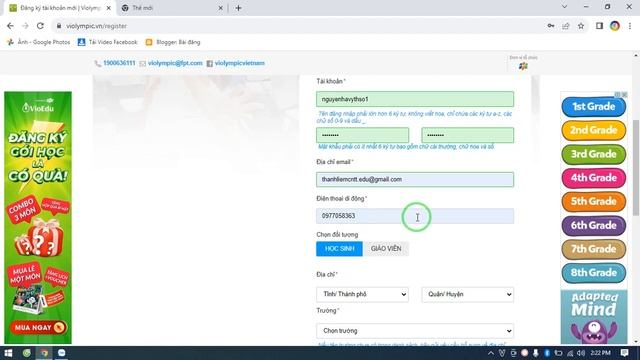The width and height of the screenshot is (640, 360).
Task: Click MUA NGAY button in VioEdu ad
Action: point(38,327)
